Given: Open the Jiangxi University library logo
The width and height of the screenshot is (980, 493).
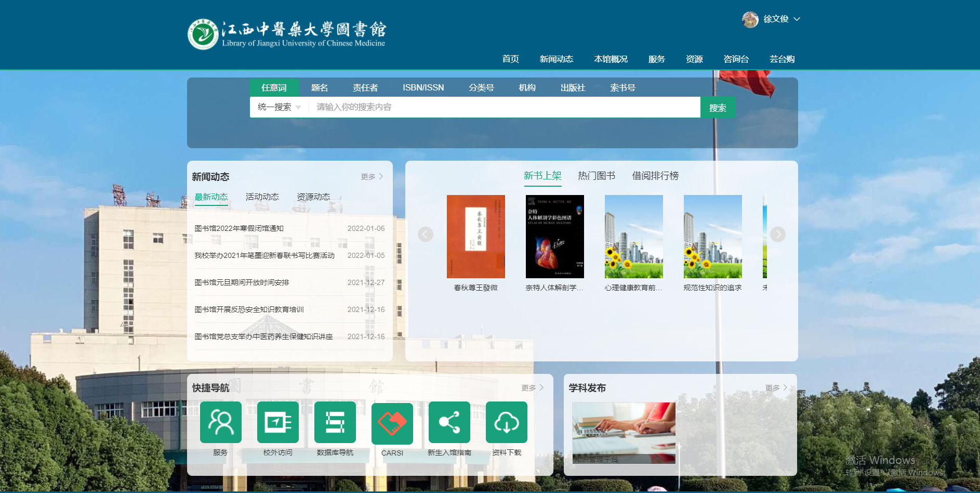Looking at the screenshot, I should click(x=287, y=34).
